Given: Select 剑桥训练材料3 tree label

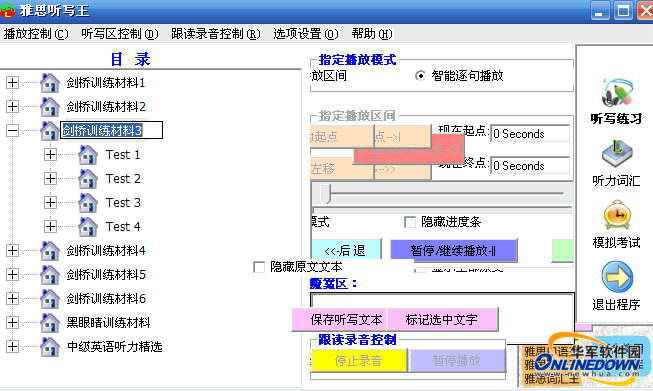Looking at the screenshot, I should click(111, 131).
